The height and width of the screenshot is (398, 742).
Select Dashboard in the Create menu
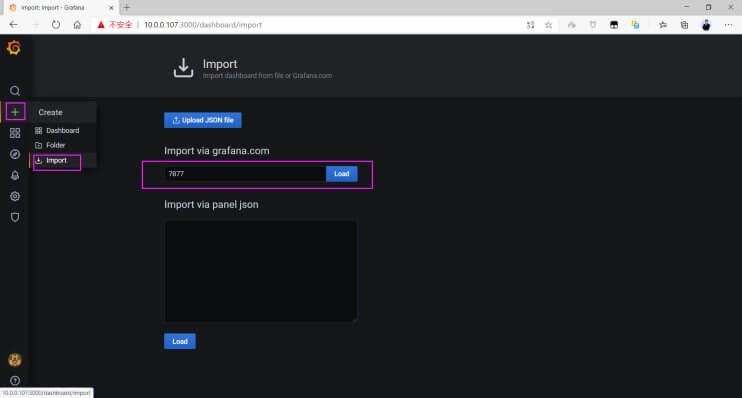(x=63, y=131)
